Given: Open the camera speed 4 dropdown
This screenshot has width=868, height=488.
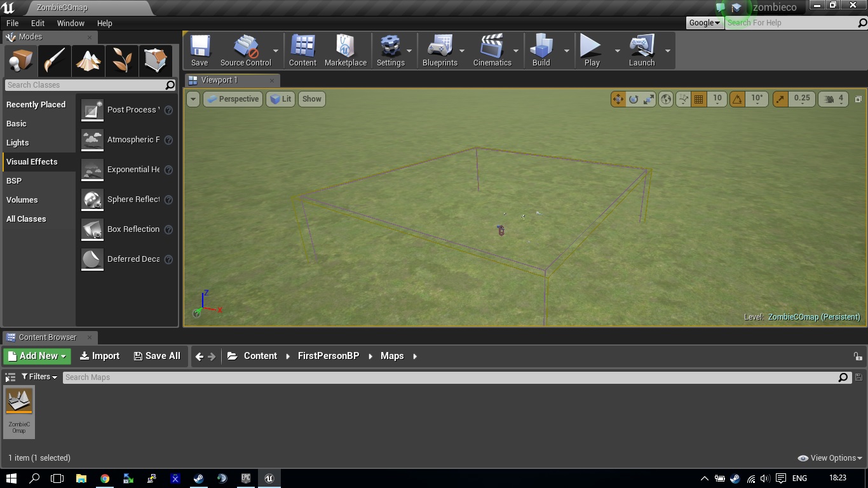Looking at the screenshot, I should [x=833, y=99].
